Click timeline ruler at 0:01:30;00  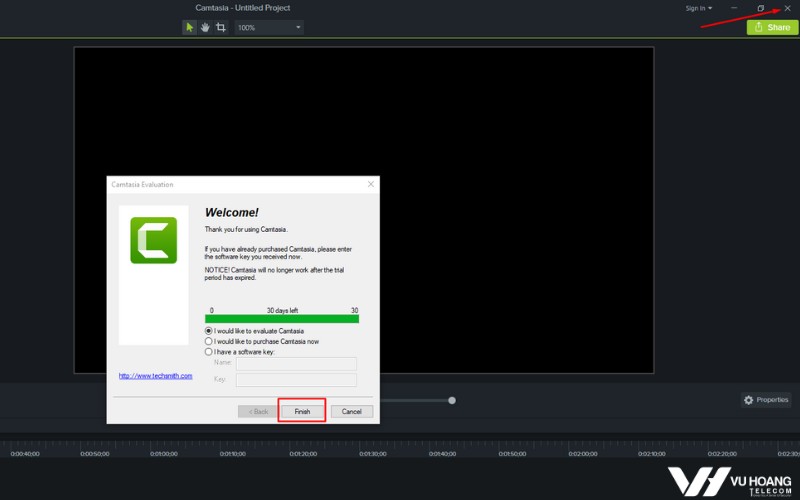[373, 454]
